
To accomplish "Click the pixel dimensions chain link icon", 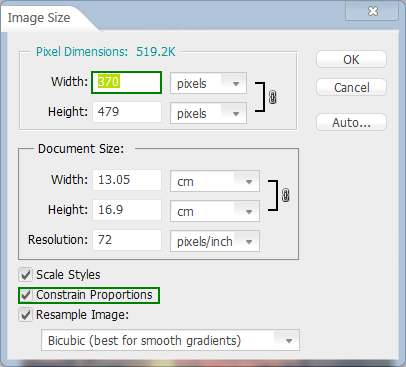I will point(273,97).
